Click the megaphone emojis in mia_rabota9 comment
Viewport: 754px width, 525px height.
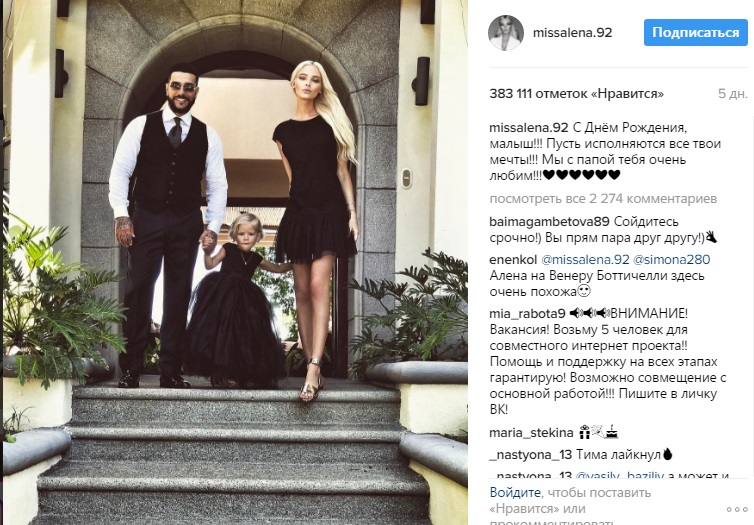[x=590, y=313]
